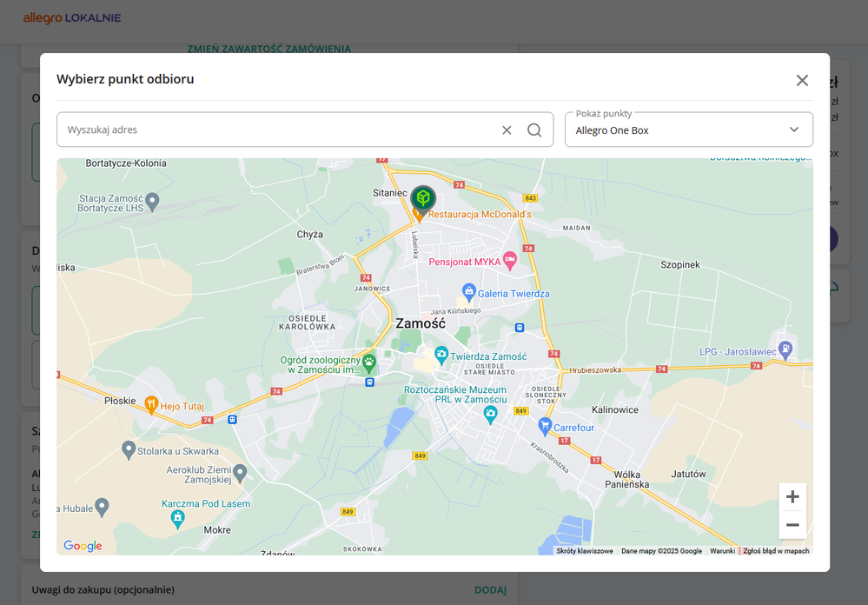This screenshot has width=868, height=605.
Task: Click the Pensjonat MYKA lodging marker
Action: coord(510,260)
